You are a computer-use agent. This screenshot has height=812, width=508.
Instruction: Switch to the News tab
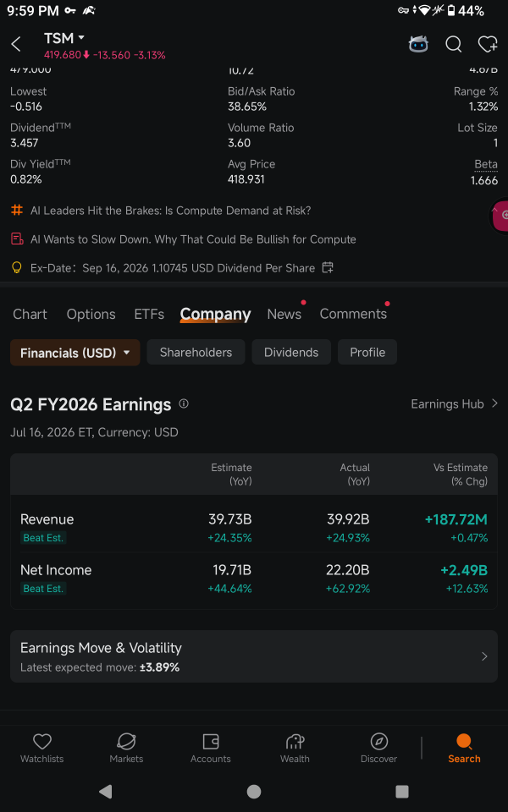pyautogui.click(x=284, y=314)
